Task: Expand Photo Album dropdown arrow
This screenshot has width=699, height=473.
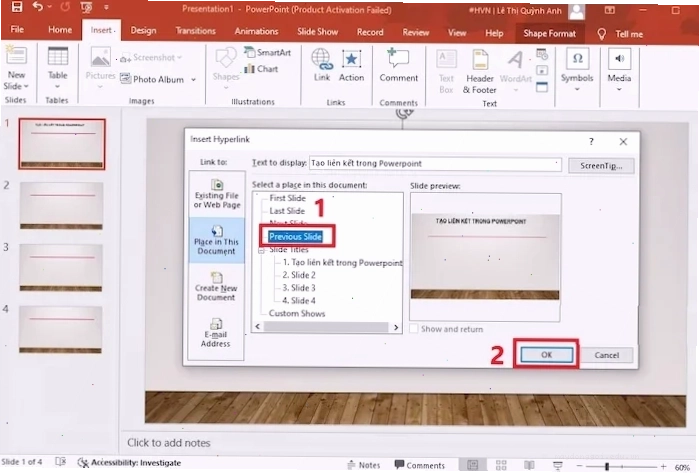Action: point(193,80)
